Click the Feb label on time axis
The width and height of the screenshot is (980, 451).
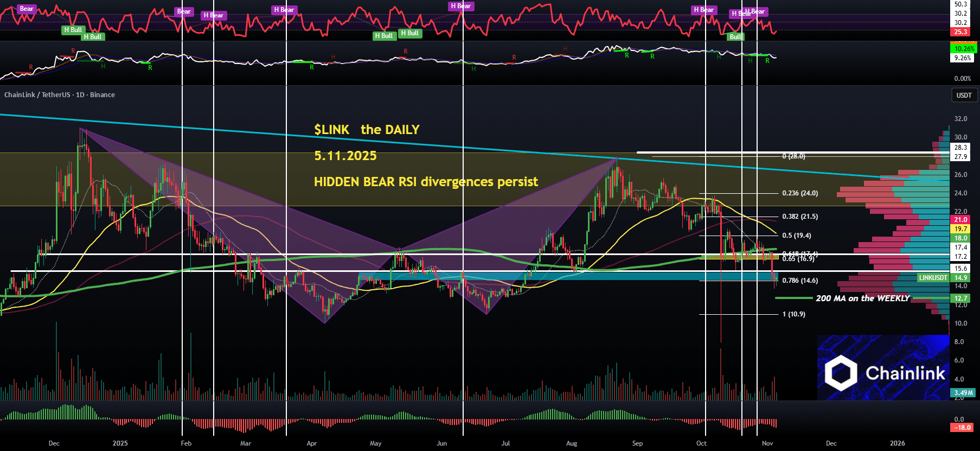[186, 443]
